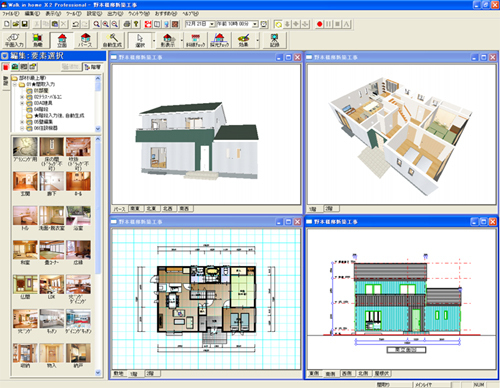
Task: Click the red record circle button
Action: pyautogui.click(x=319, y=24)
